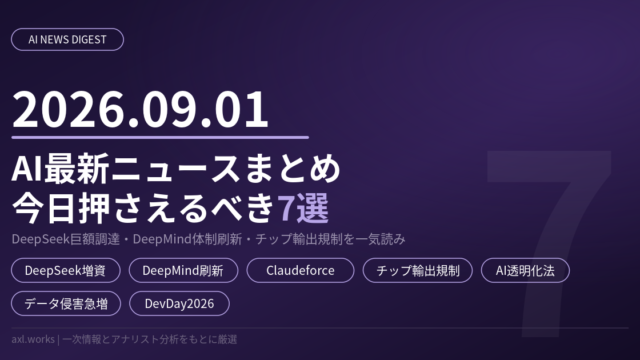Select the DeepMind刷新 tag
This screenshot has height=360, width=640.
[x=183, y=271]
